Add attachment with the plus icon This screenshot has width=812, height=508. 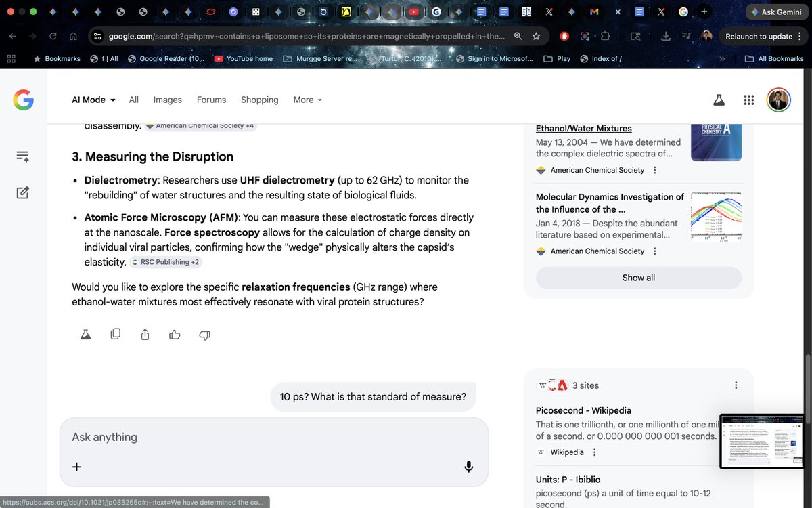click(x=76, y=467)
